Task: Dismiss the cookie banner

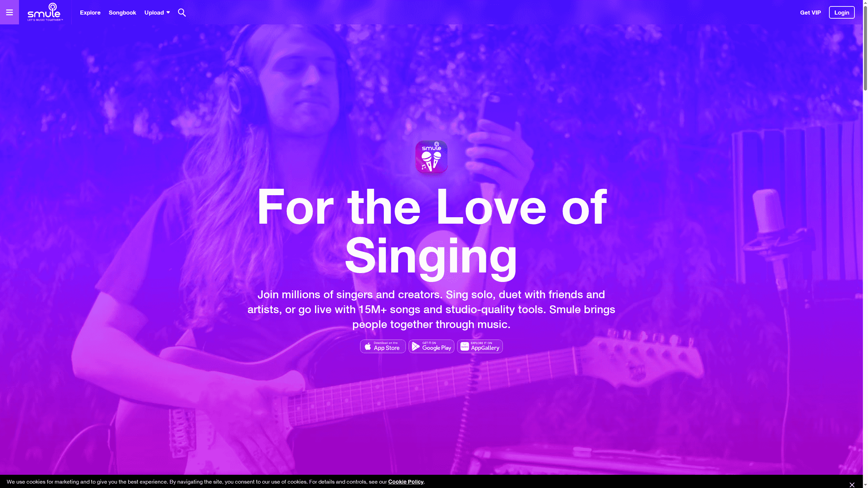Action: (x=852, y=485)
